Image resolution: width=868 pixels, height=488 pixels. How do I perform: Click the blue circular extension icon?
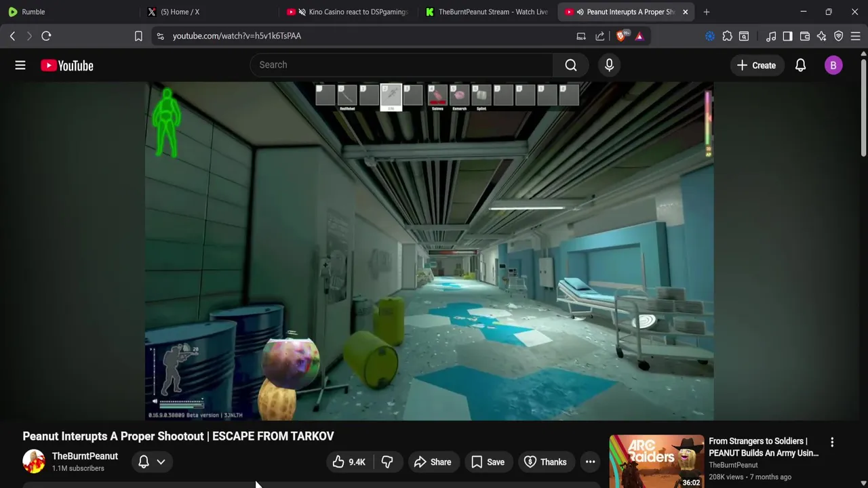click(x=710, y=36)
